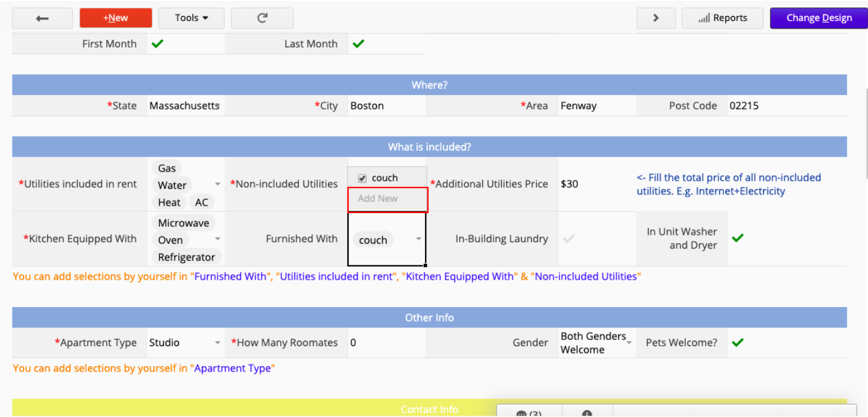Click the refresh icon button
The width and height of the screenshot is (868, 417).
pos(262,18)
